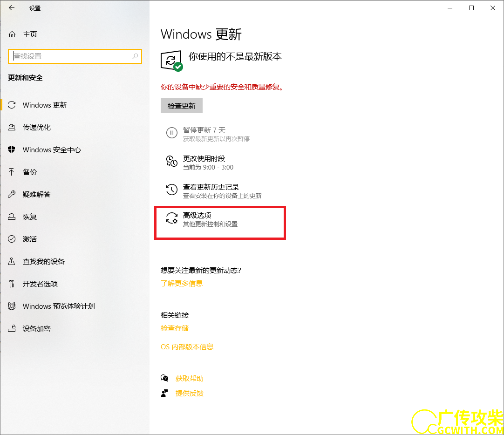The width and height of the screenshot is (504, 435).
Task: Click the up-arrow icon beside 备份
Action: (x=12, y=172)
